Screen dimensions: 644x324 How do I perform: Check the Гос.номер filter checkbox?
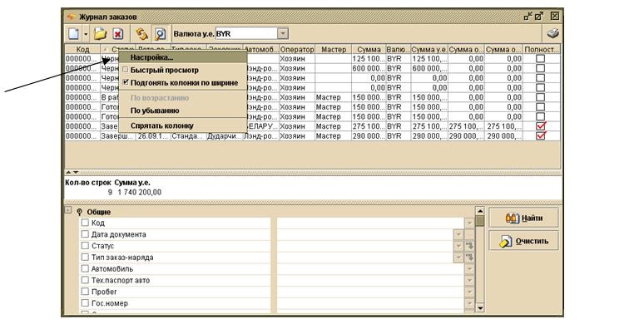click(x=85, y=303)
